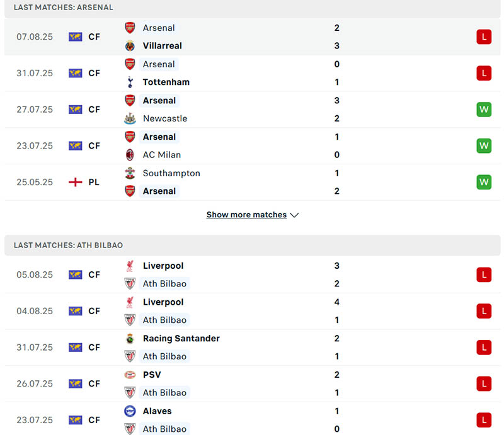Click the Newcastle club crest icon

coord(130,118)
